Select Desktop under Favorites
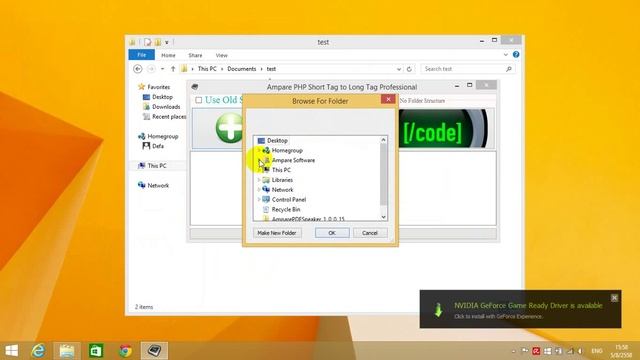640x360 pixels. pyautogui.click(x=162, y=97)
